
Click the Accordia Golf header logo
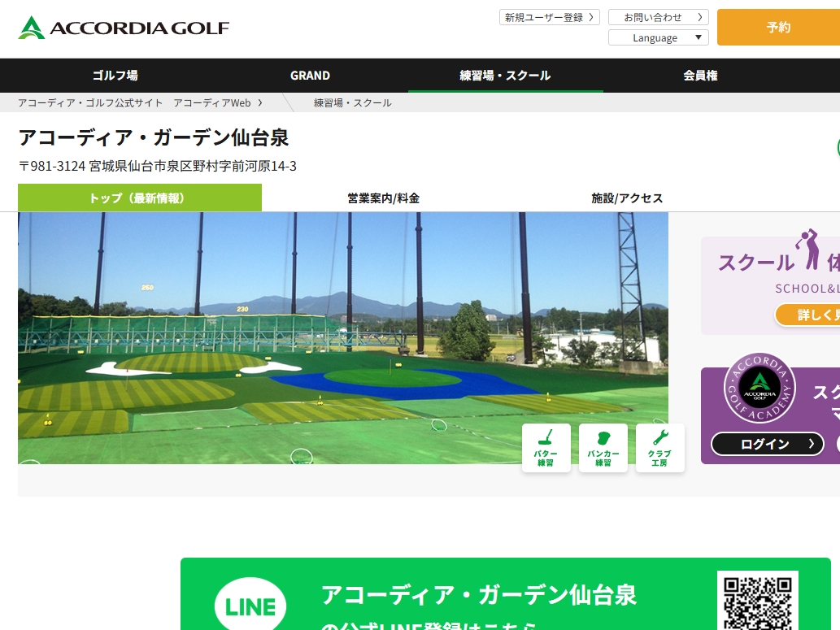click(122, 27)
